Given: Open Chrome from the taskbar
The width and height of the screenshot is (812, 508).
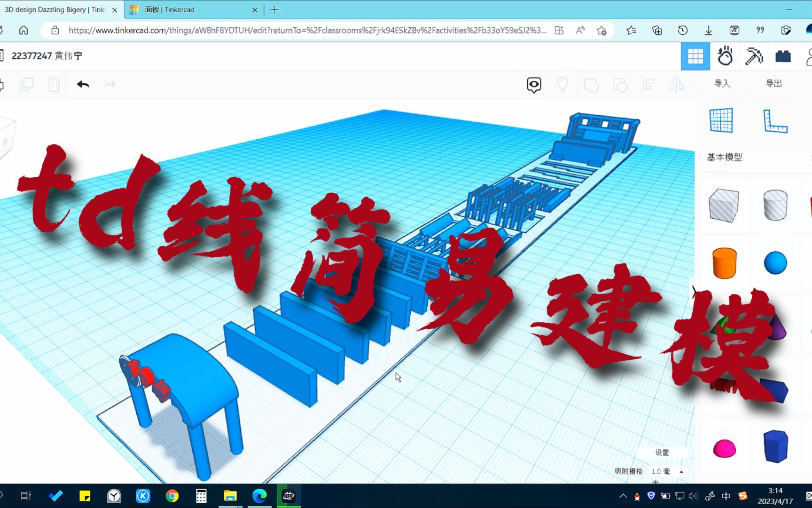Looking at the screenshot, I should (x=172, y=495).
